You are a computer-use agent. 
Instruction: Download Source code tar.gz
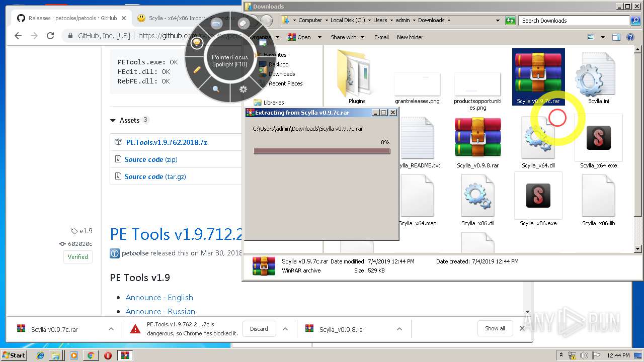coord(155,176)
